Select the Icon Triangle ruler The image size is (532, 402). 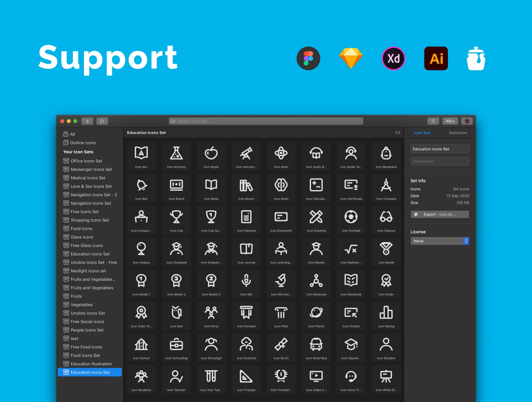point(246,379)
